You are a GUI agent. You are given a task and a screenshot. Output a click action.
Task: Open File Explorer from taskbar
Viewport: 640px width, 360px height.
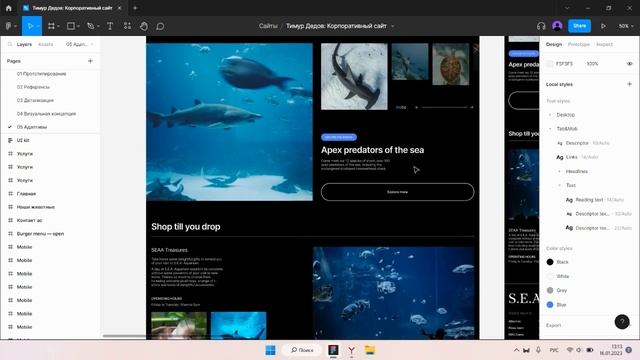coord(370,350)
